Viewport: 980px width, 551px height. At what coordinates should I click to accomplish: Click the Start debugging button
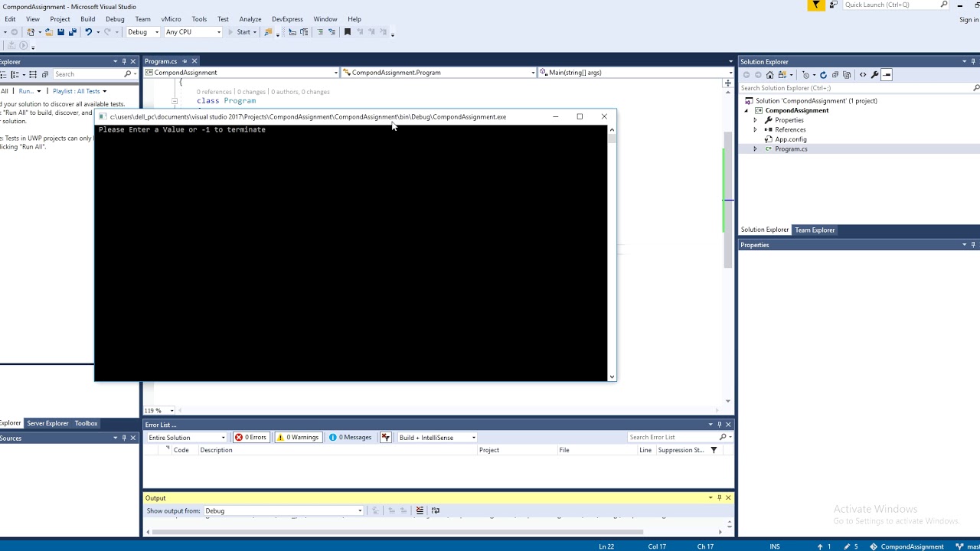[x=240, y=32]
